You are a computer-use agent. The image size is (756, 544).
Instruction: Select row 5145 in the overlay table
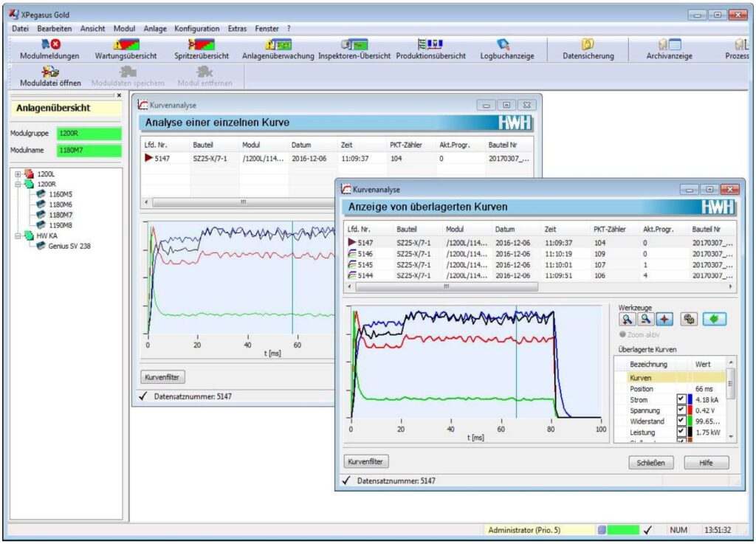540,264
